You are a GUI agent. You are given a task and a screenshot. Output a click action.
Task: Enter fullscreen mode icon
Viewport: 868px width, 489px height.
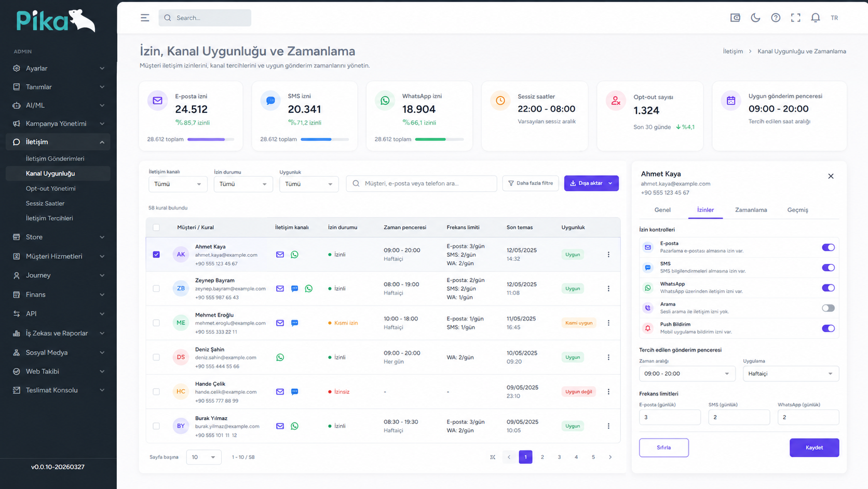(x=795, y=18)
